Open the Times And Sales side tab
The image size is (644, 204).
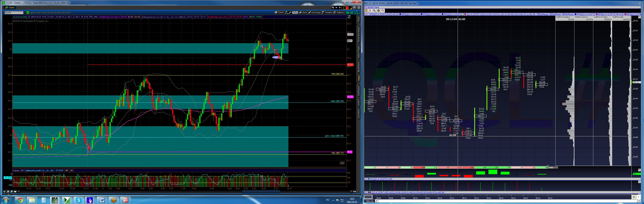[x=359, y=34]
